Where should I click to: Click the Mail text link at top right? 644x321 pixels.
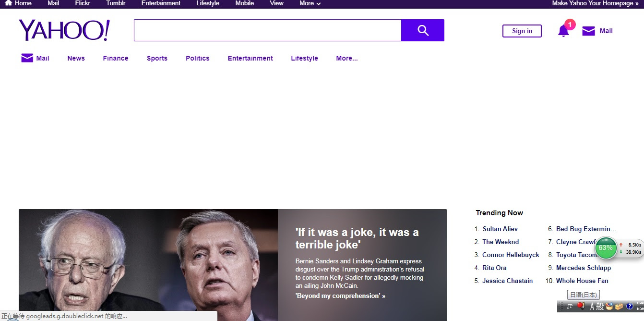(606, 31)
